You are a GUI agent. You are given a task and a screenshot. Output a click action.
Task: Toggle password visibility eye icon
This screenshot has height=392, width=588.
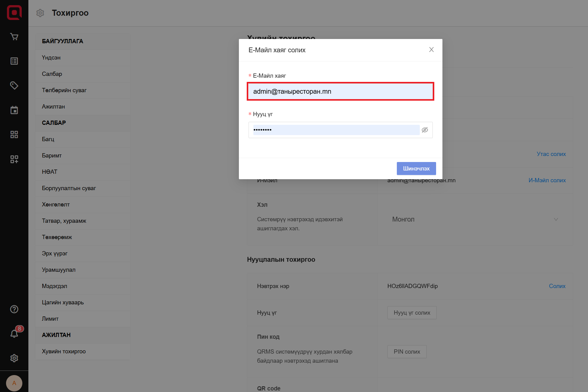click(425, 130)
